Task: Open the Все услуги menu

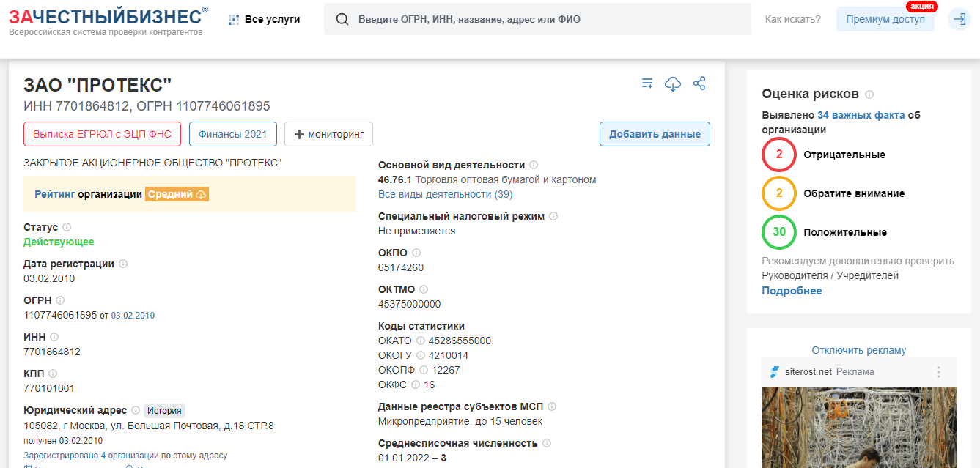Action: (265, 19)
